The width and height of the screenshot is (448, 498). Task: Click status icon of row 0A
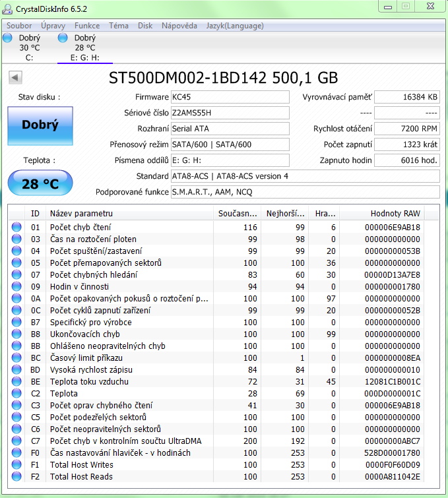(x=16, y=298)
